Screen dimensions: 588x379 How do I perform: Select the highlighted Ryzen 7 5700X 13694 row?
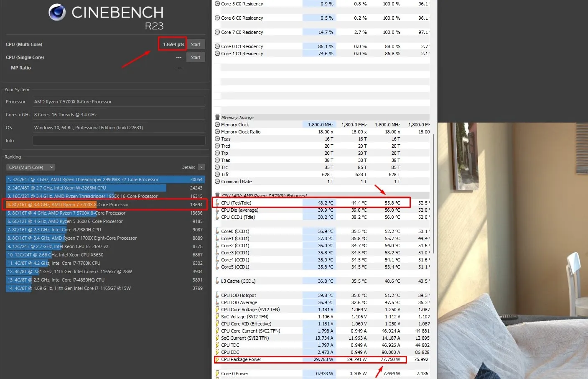coord(105,205)
